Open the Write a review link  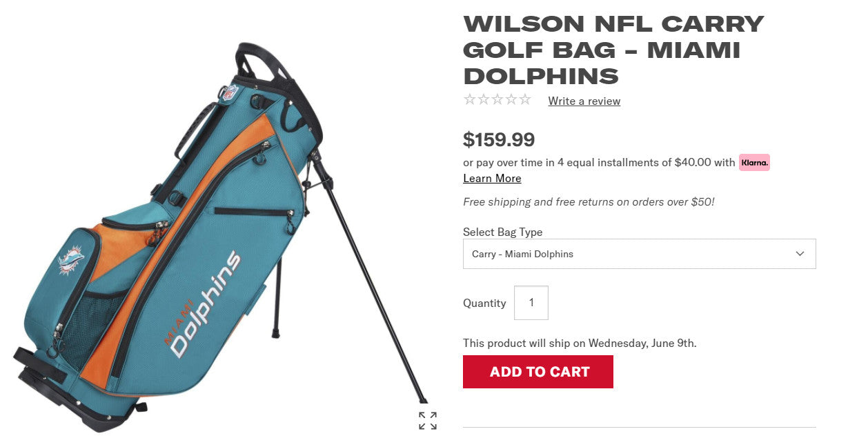(x=584, y=101)
